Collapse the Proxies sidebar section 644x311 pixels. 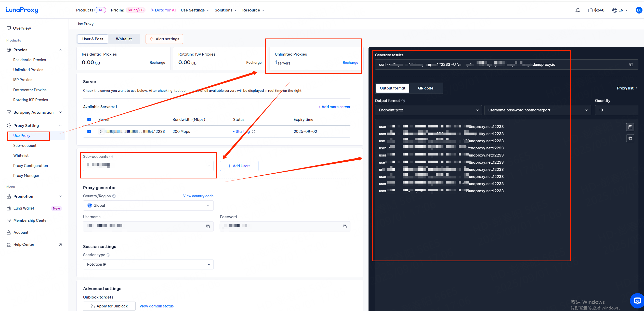pyautogui.click(x=60, y=50)
